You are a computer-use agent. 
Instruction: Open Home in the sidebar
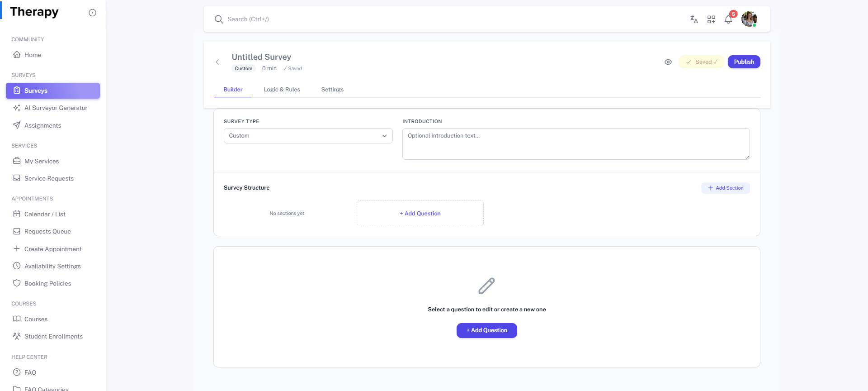coord(53,55)
